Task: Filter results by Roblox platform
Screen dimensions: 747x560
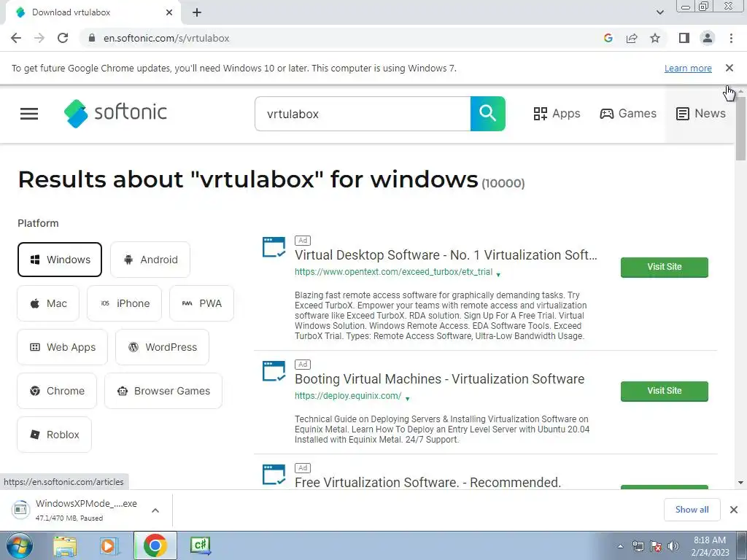Action: click(54, 435)
